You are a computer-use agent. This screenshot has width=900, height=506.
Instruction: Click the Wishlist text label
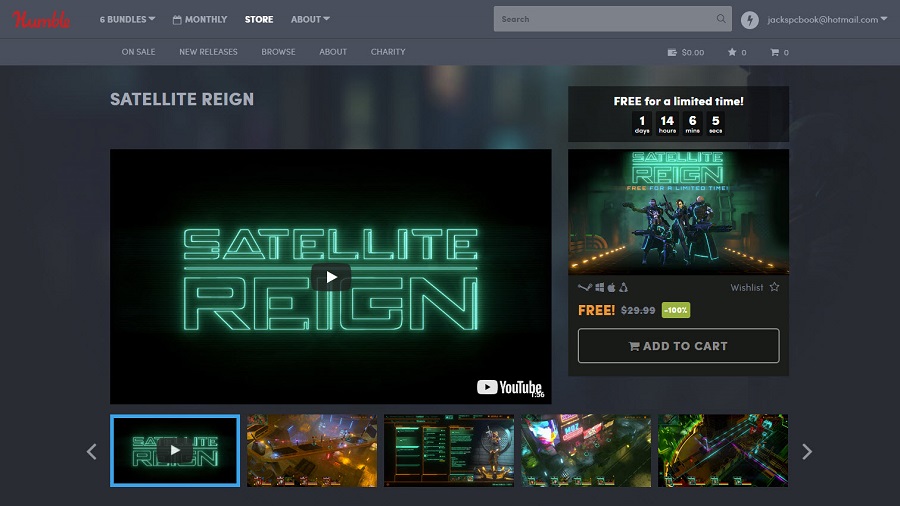(747, 287)
